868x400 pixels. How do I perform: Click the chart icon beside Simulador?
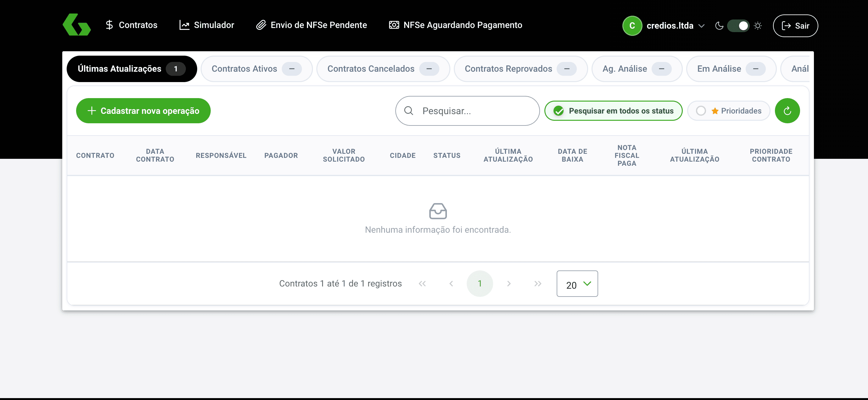(x=184, y=25)
